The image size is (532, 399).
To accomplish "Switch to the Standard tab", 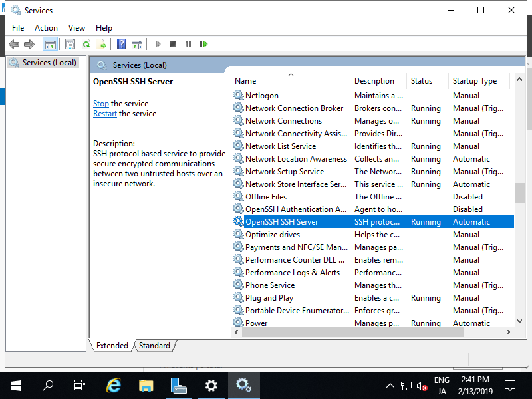I will [x=154, y=345].
